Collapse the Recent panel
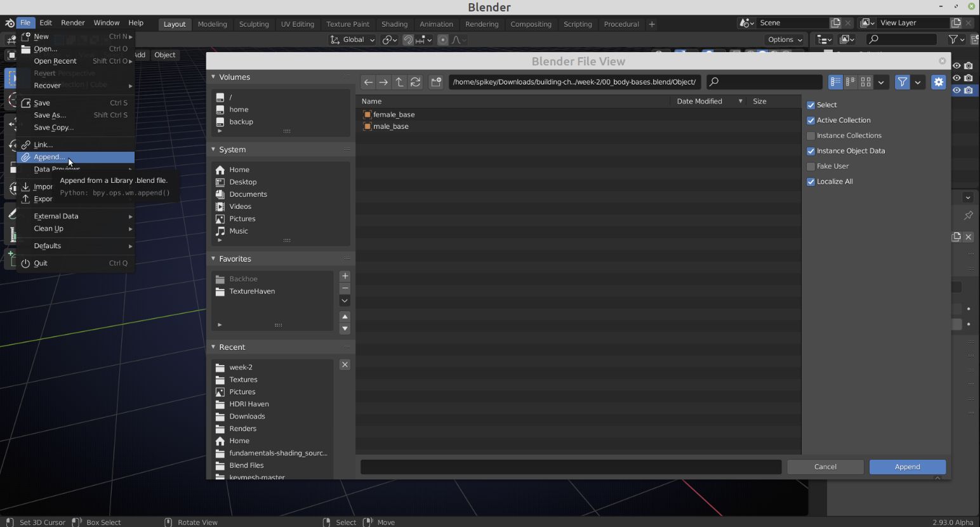This screenshot has height=527, width=980. 213,347
